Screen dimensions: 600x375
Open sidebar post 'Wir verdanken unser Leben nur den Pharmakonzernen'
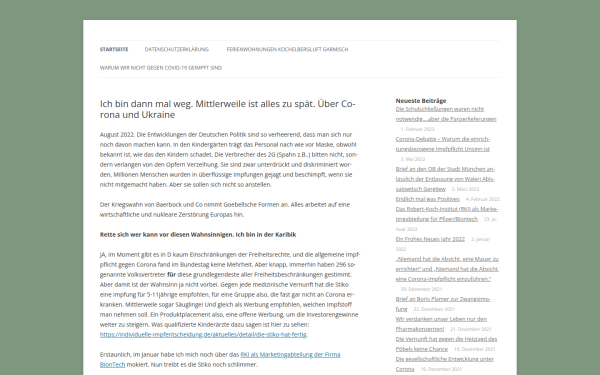(441, 324)
